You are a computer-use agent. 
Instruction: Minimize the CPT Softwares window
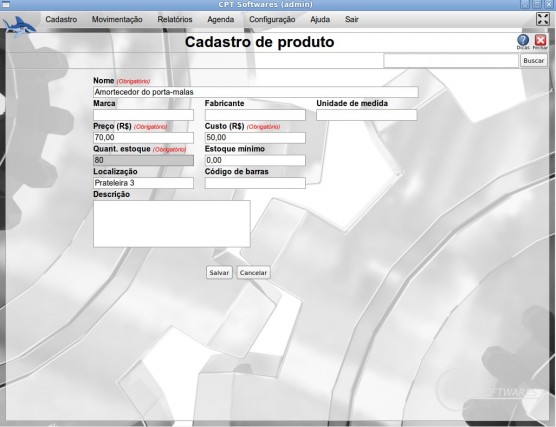[x=526, y=4]
